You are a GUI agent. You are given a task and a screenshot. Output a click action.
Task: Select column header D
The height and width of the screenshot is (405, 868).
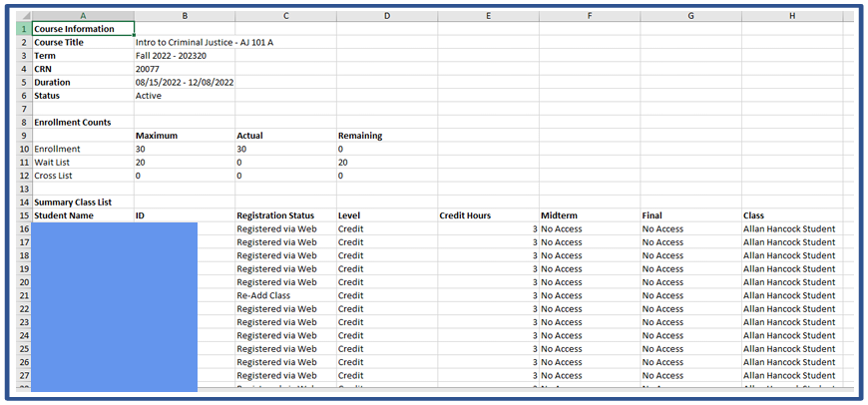386,16
